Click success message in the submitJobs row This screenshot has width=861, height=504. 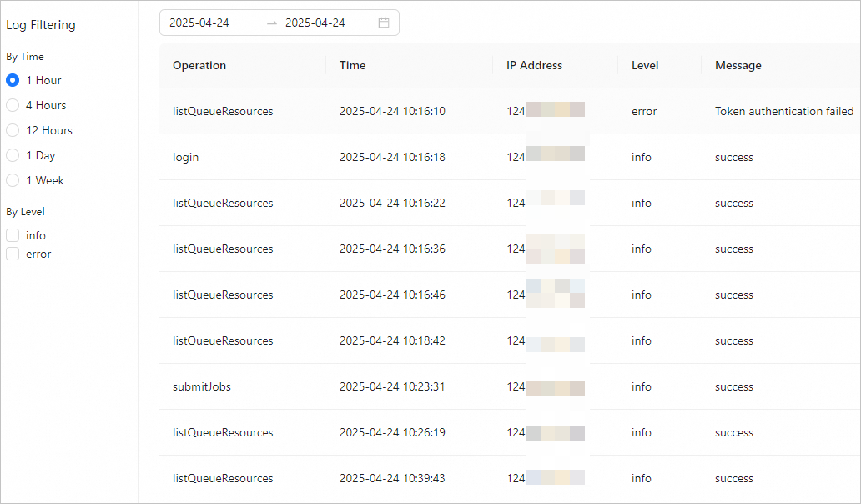coord(734,386)
